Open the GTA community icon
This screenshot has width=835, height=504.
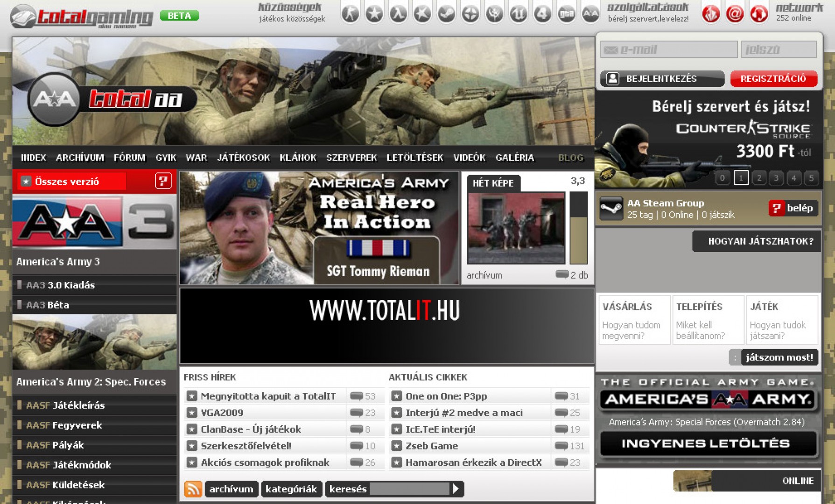coord(567,14)
